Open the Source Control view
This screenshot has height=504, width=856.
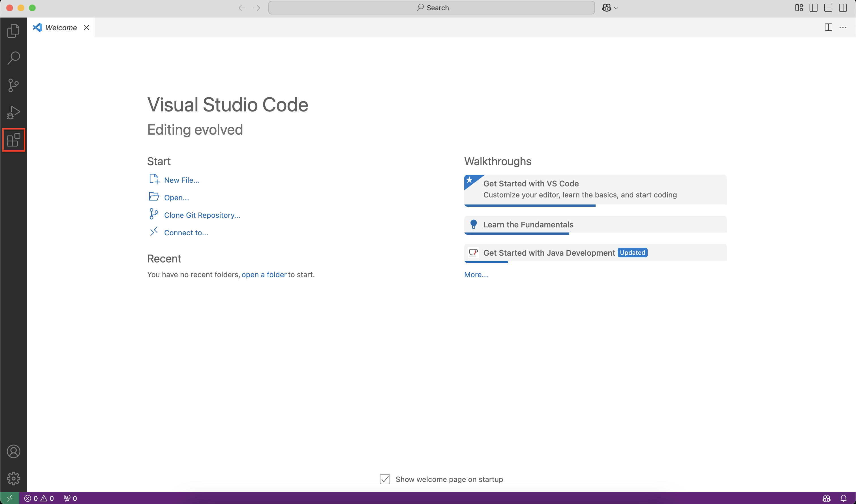pyautogui.click(x=13, y=85)
